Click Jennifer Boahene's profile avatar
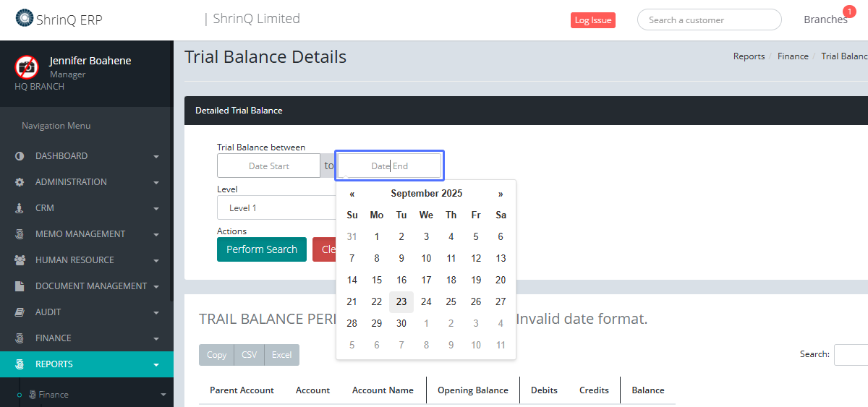 click(x=27, y=67)
